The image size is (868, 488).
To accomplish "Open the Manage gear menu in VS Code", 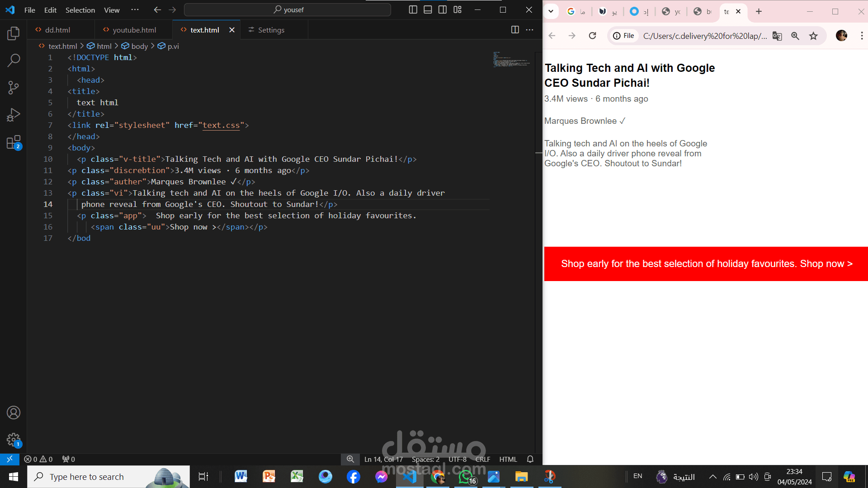I will point(14,440).
